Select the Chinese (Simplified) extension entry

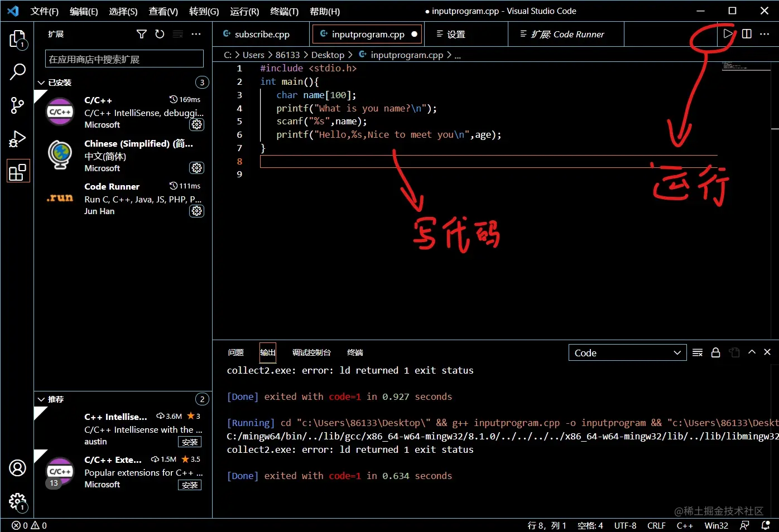[123, 156]
